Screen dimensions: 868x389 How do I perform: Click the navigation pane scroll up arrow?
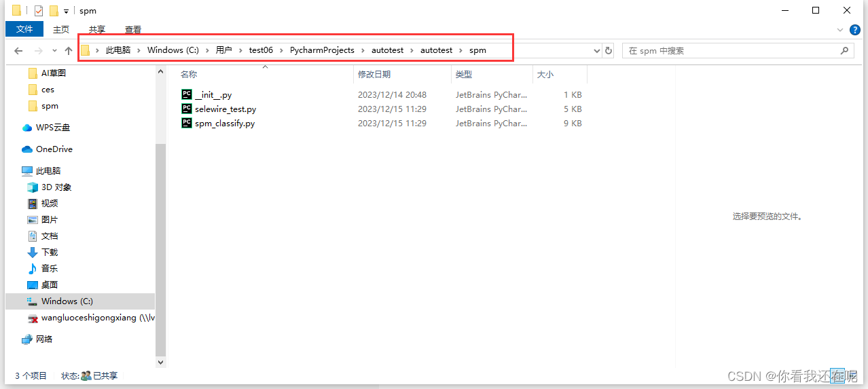click(161, 71)
